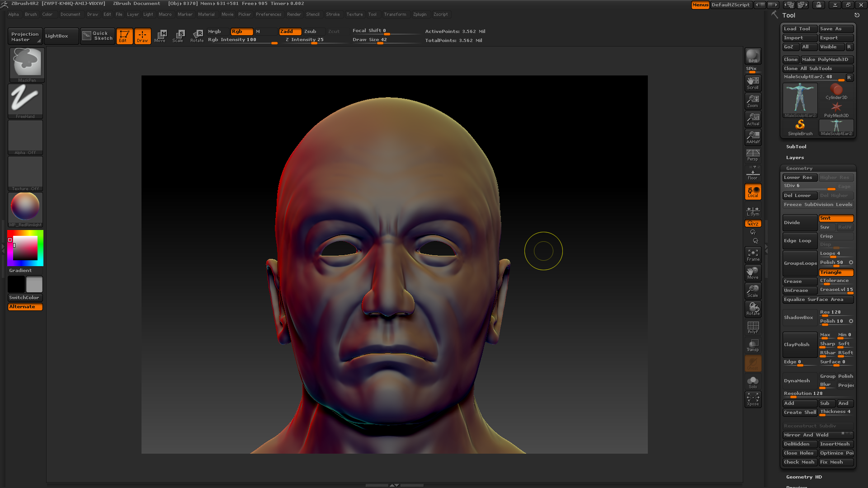Screen dimensions: 868x488
Task: Expand the Layers section
Action: (x=795, y=158)
